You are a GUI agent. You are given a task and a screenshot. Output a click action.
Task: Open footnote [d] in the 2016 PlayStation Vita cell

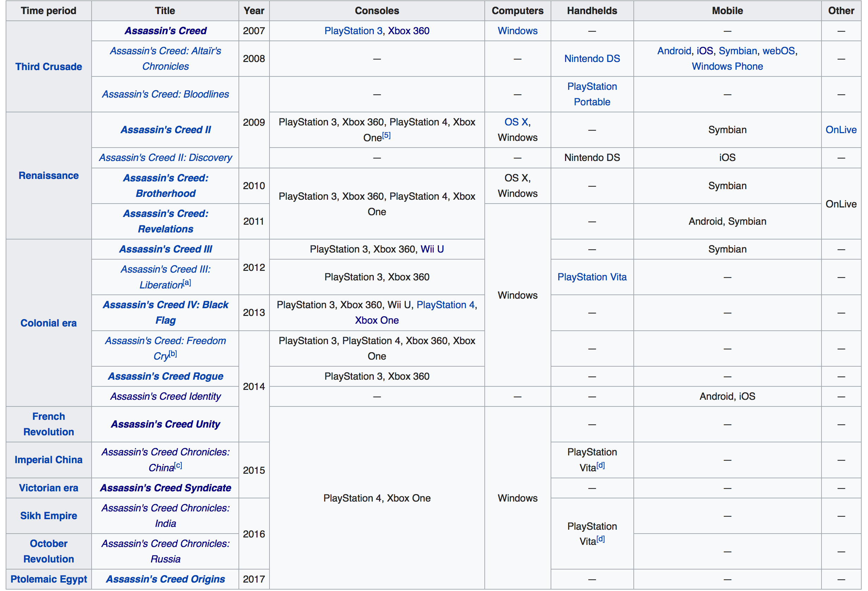(x=601, y=539)
